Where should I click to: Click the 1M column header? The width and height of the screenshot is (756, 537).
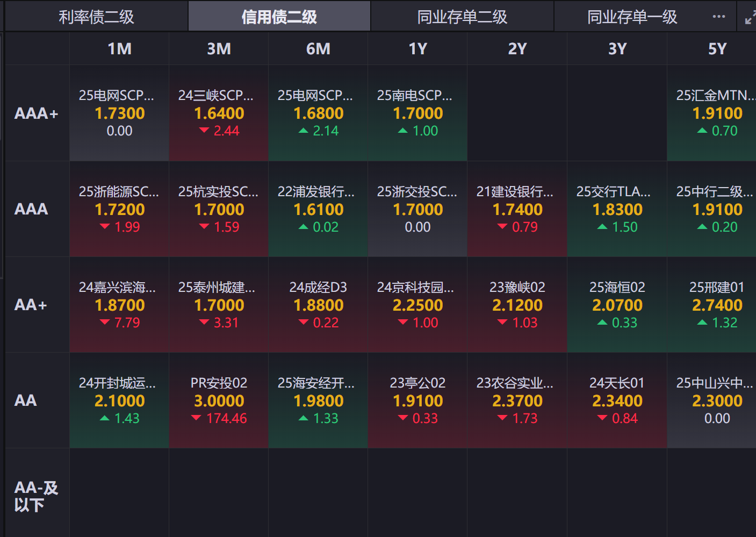click(x=119, y=49)
